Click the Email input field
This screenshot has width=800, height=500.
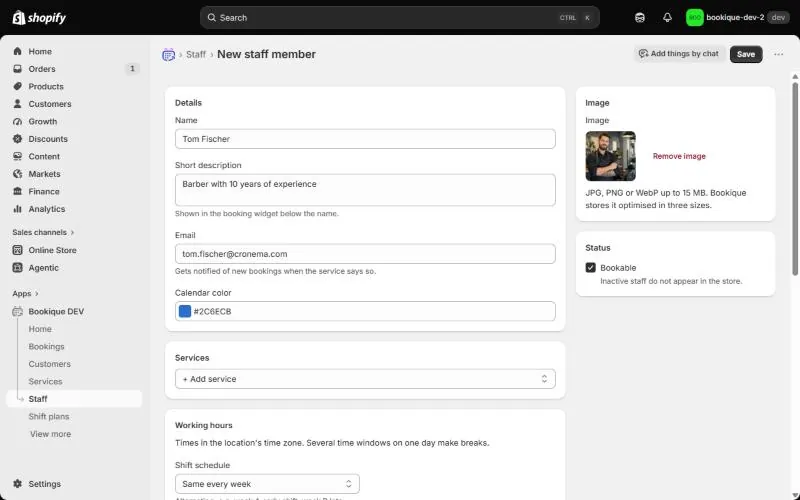[365, 254]
